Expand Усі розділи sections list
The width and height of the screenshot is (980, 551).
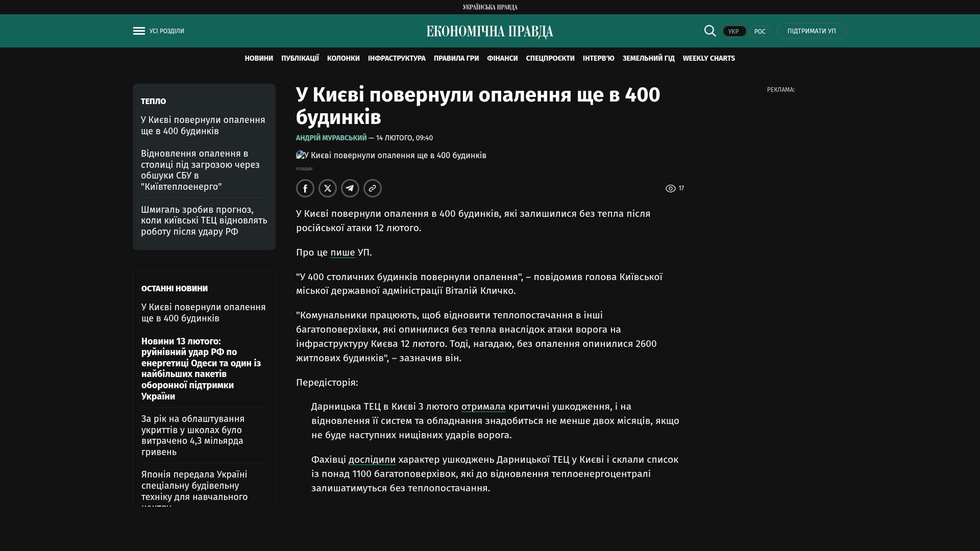(x=166, y=31)
